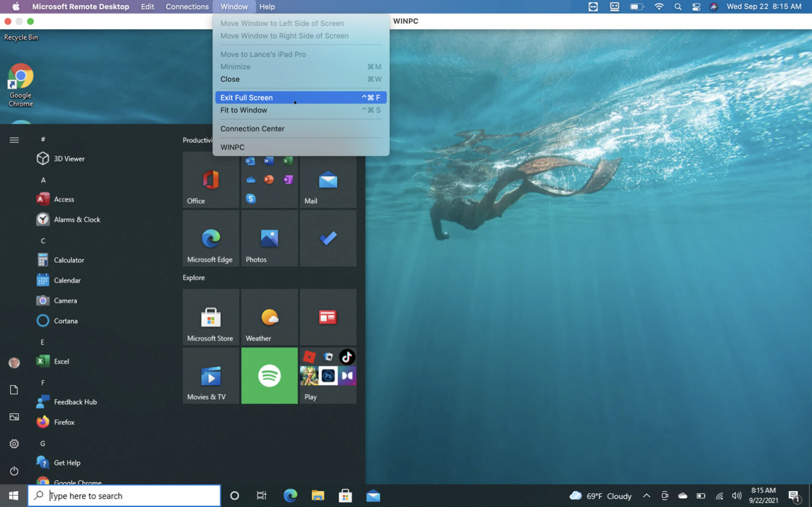
Task: Open the Get Help app
Action: click(x=58, y=463)
